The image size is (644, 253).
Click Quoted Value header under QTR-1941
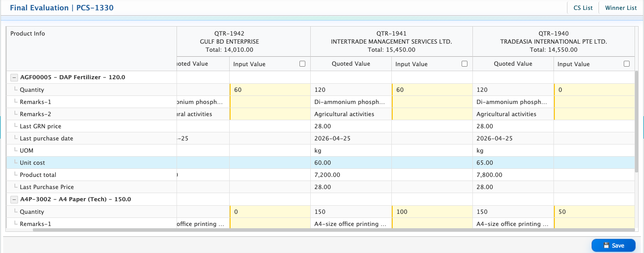pyautogui.click(x=351, y=63)
